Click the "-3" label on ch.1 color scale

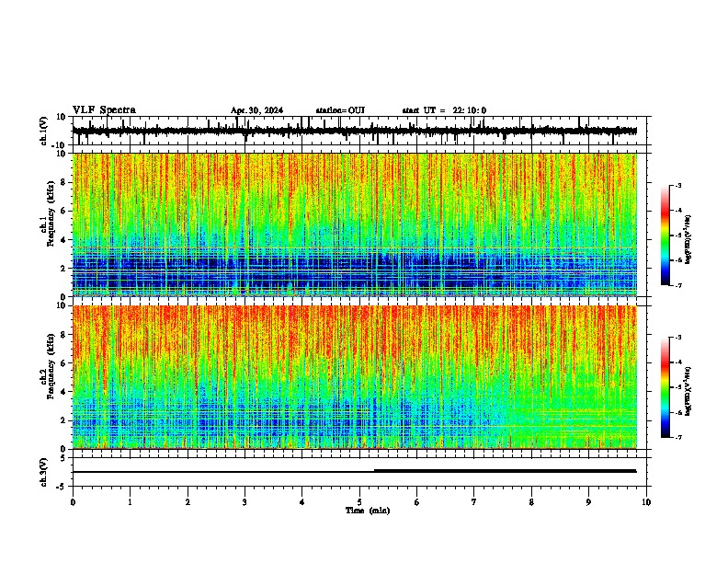[x=678, y=185]
